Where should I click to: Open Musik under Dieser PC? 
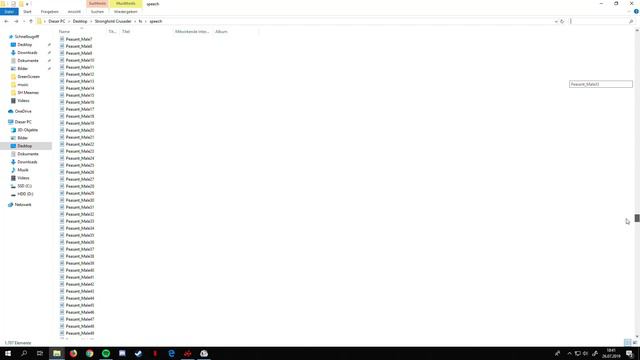tap(23, 170)
